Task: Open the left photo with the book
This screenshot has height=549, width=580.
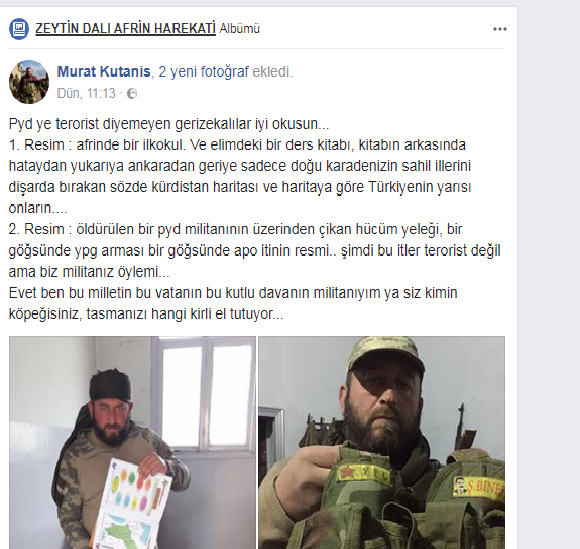Action: 132,442
